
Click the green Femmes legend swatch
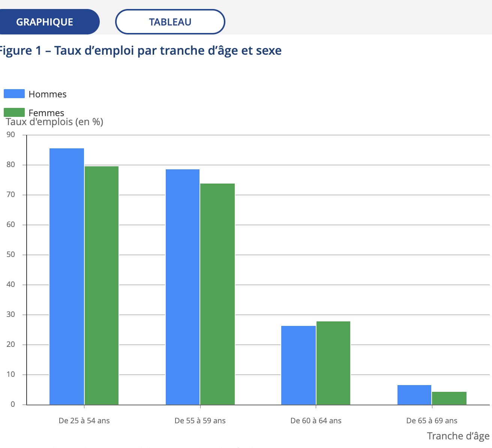(x=14, y=112)
